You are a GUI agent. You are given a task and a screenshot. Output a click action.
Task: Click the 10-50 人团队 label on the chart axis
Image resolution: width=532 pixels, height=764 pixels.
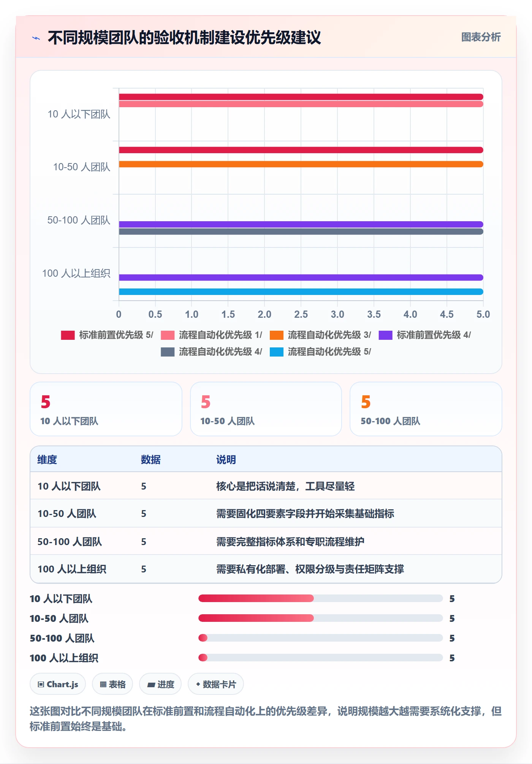tap(82, 167)
